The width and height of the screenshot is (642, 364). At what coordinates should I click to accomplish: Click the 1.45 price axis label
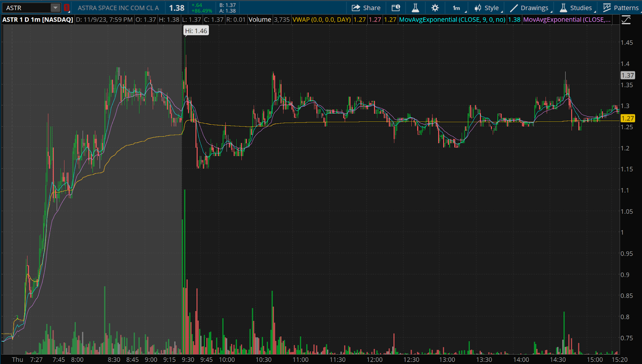627,43
